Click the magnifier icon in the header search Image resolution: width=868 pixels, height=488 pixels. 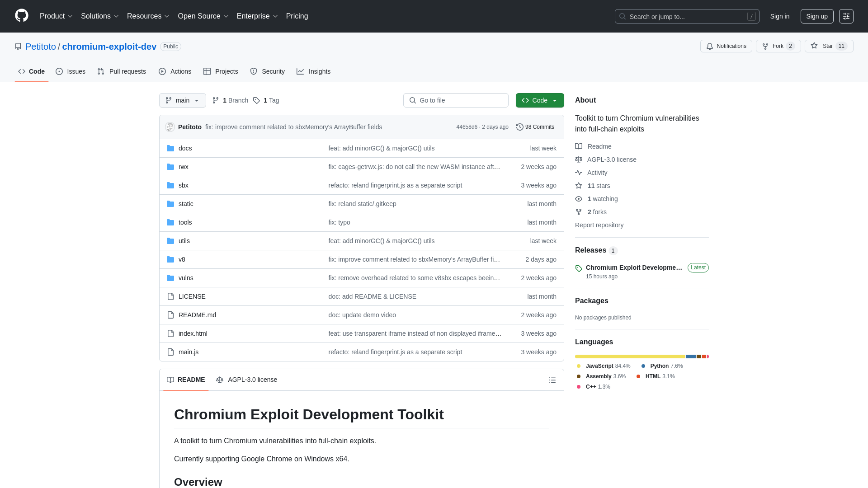(623, 16)
